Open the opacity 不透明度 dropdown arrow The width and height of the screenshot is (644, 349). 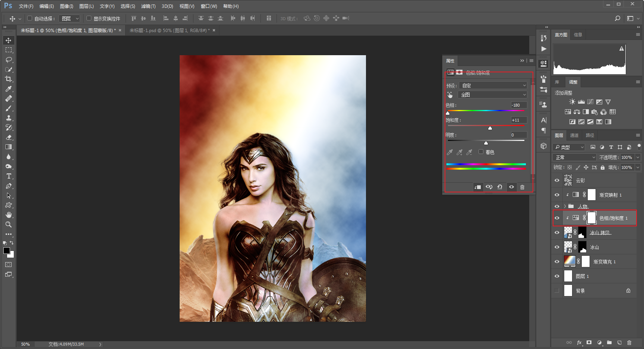tap(638, 157)
